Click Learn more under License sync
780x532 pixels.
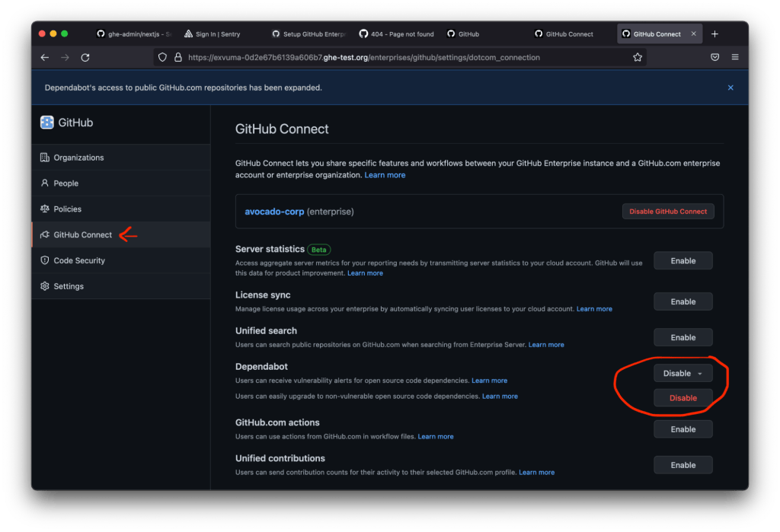[594, 309]
